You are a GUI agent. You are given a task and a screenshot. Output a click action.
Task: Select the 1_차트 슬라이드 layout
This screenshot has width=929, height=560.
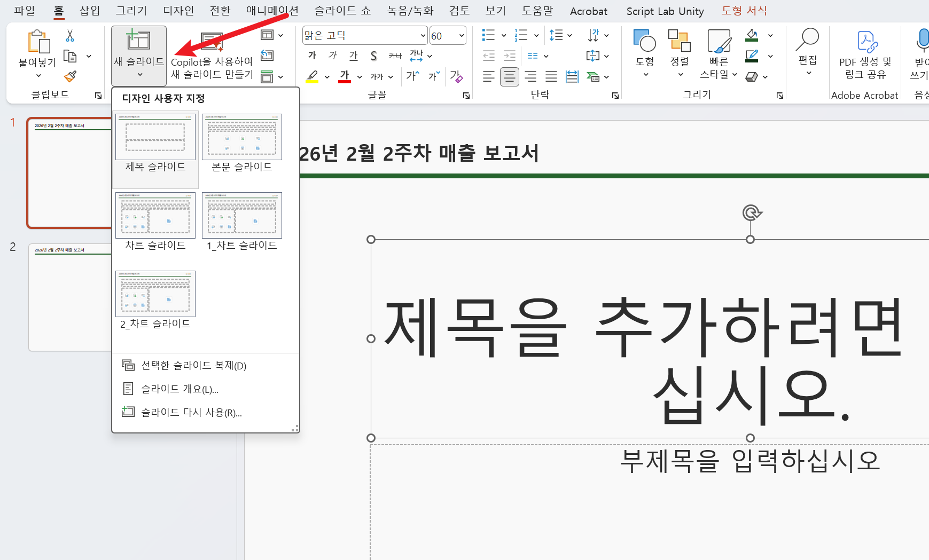242,222
